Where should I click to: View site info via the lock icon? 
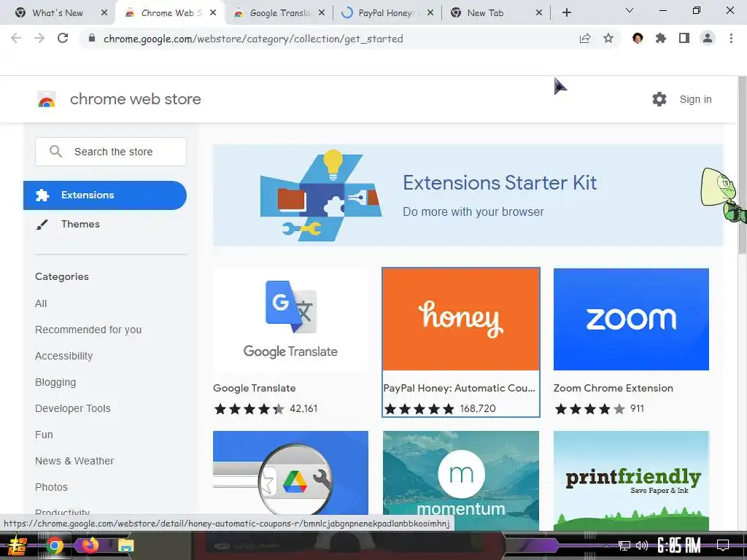tap(92, 38)
